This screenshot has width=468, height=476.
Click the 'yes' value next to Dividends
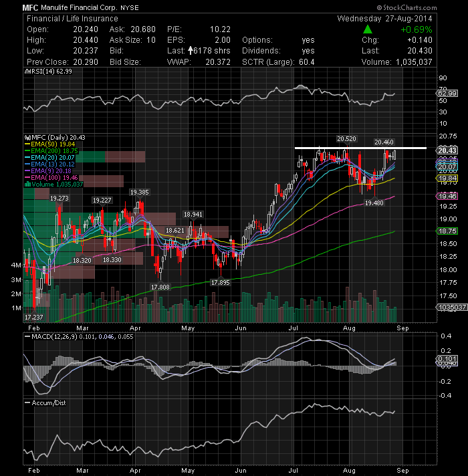[308, 51]
